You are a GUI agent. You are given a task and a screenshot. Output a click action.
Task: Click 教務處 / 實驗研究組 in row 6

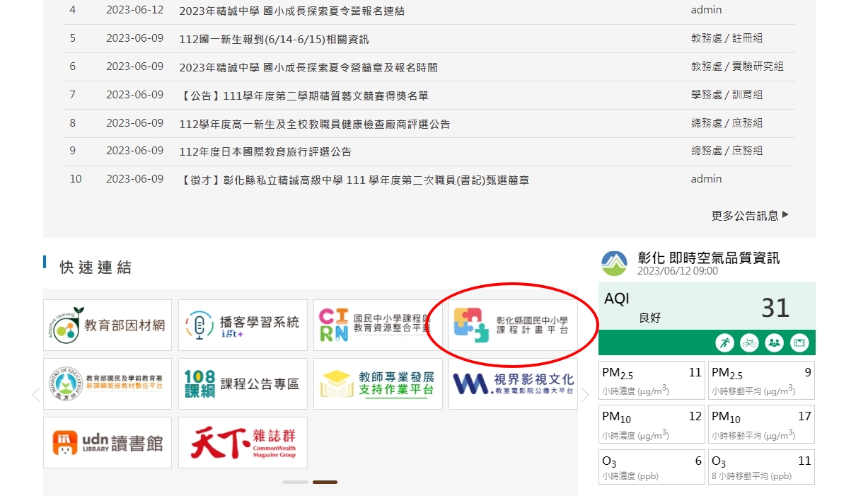[x=737, y=67]
